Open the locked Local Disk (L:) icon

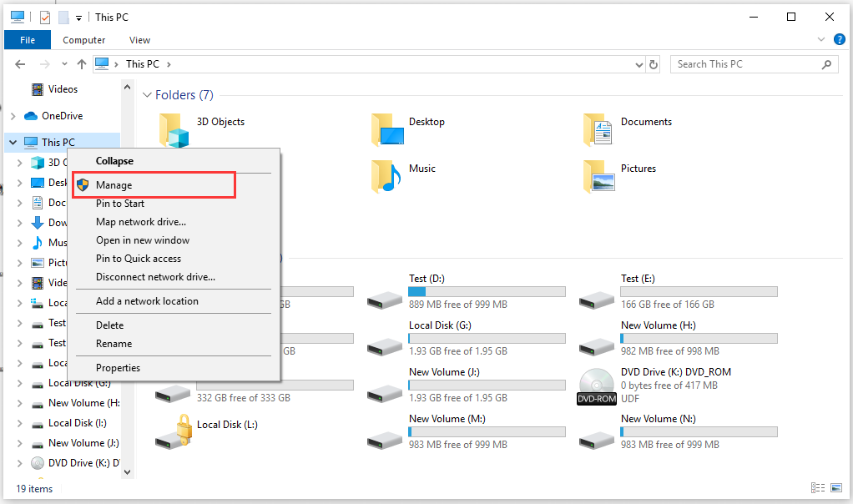pyautogui.click(x=175, y=432)
